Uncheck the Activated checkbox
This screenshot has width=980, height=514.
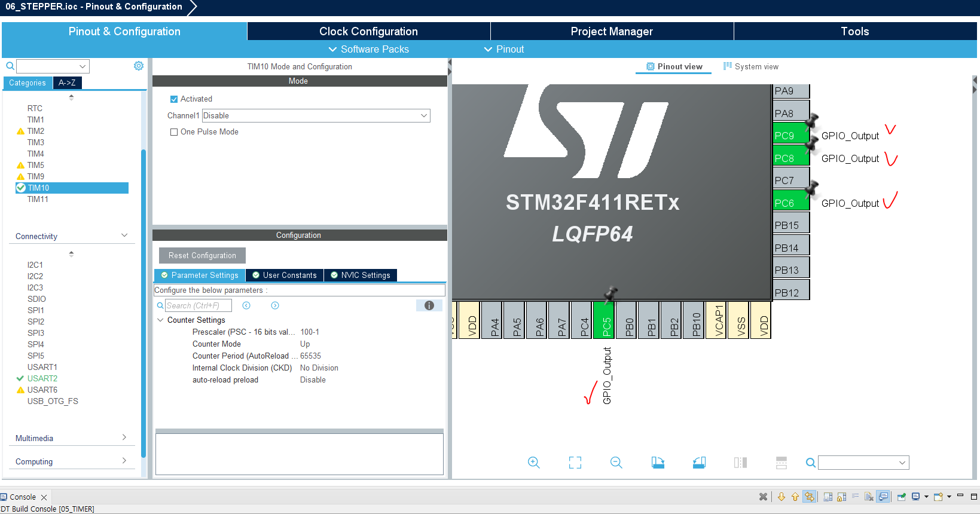(x=174, y=99)
